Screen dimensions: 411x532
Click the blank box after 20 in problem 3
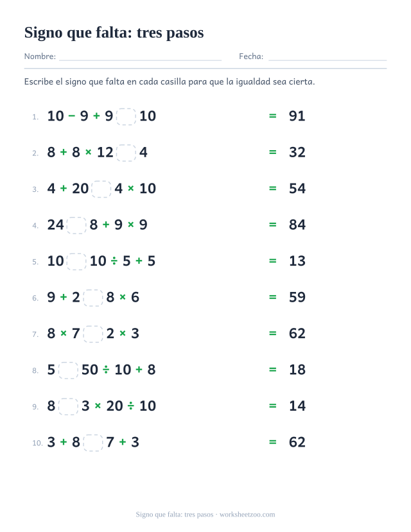click(101, 189)
